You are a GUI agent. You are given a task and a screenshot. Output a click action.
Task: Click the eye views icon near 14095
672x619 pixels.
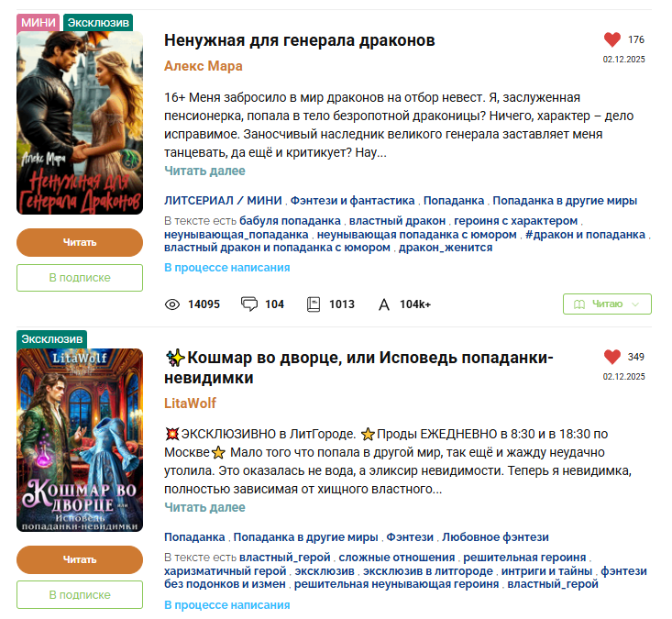[172, 304]
